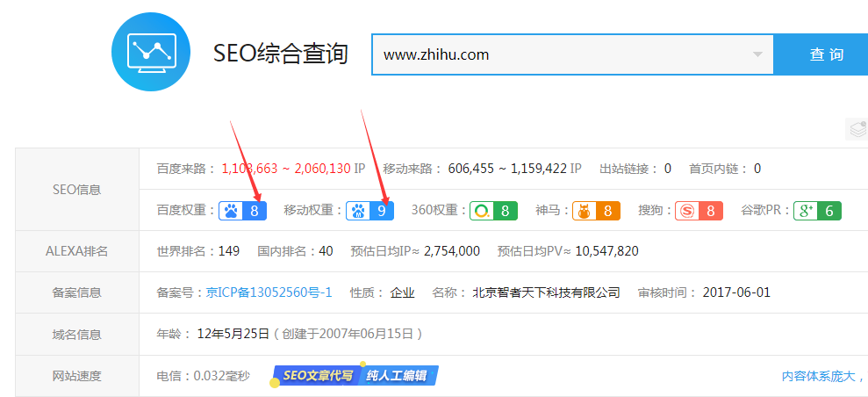Image resolution: width=868 pixels, height=397 pixels.
Task: Click the 出站链接 value 0
Action: [668, 169]
